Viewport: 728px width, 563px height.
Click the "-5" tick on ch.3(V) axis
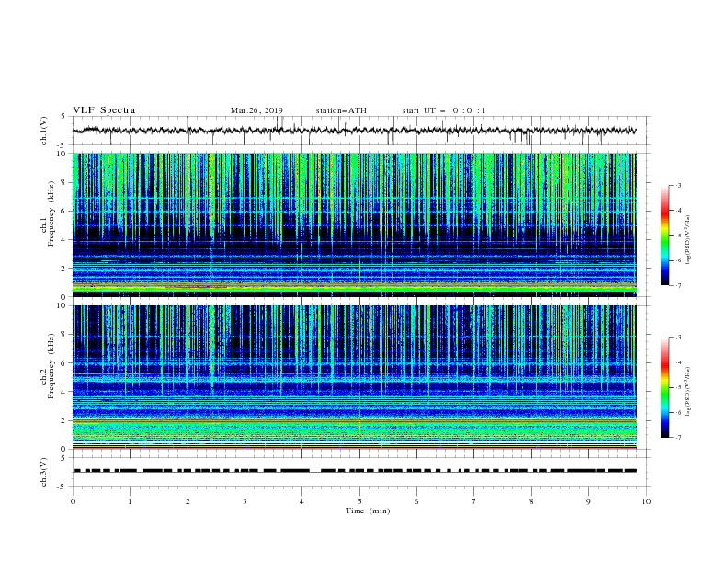coord(63,487)
